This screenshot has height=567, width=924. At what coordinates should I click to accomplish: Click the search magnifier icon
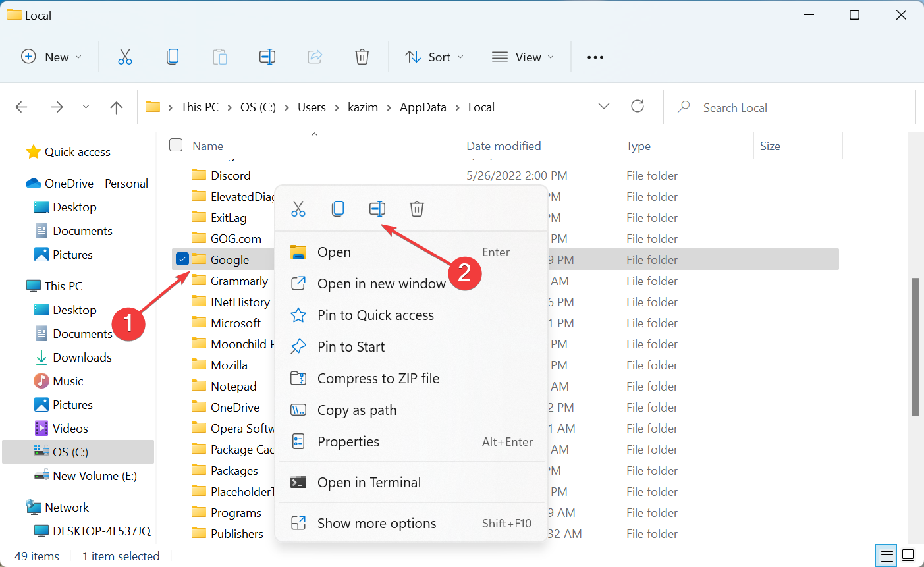(x=684, y=107)
